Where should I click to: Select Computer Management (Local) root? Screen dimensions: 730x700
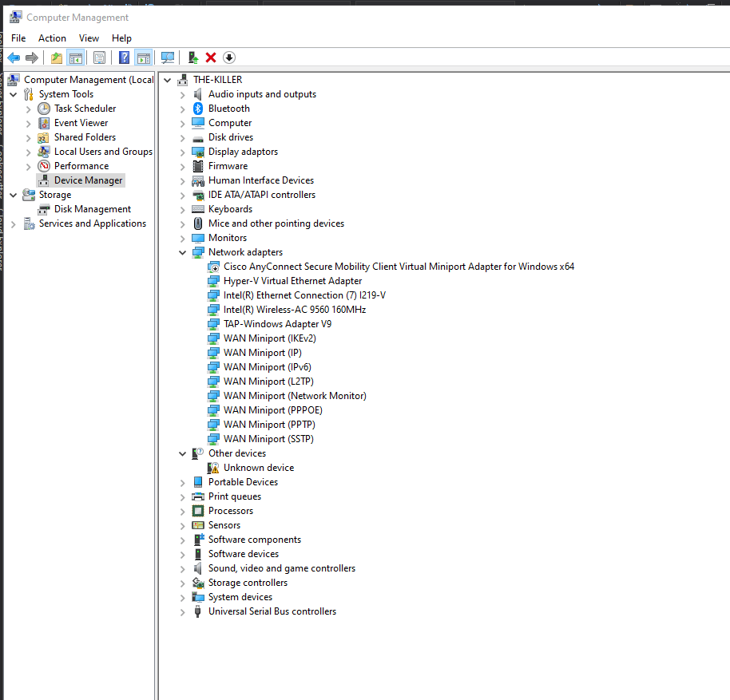click(89, 80)
